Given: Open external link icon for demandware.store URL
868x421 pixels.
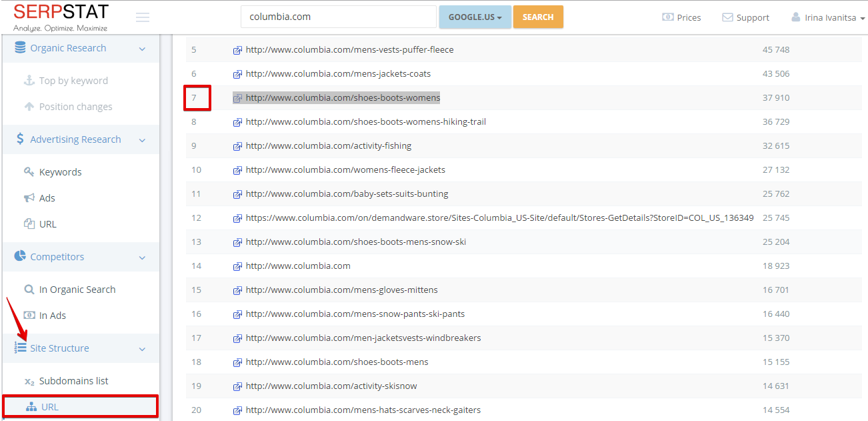Looking at the screenshot, I should tap(237, 218).
